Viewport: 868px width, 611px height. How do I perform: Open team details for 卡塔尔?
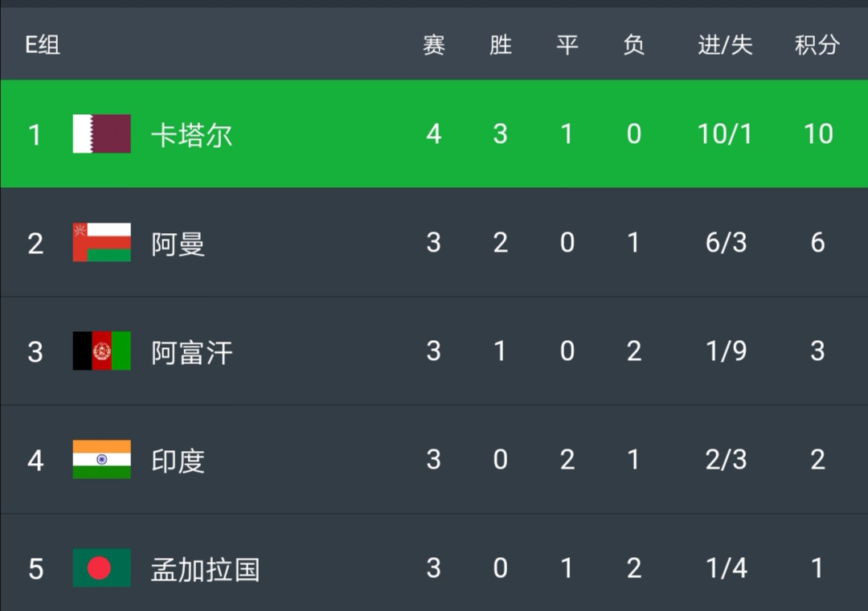pyautogui.click(x=193, y=134)
